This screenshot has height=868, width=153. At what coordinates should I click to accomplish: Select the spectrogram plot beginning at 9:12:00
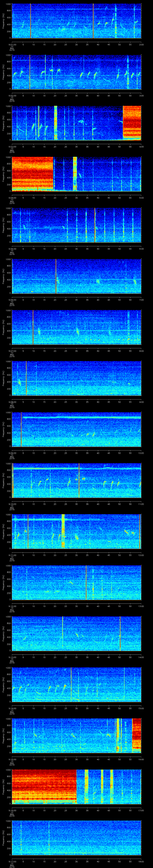pos(77,583)
